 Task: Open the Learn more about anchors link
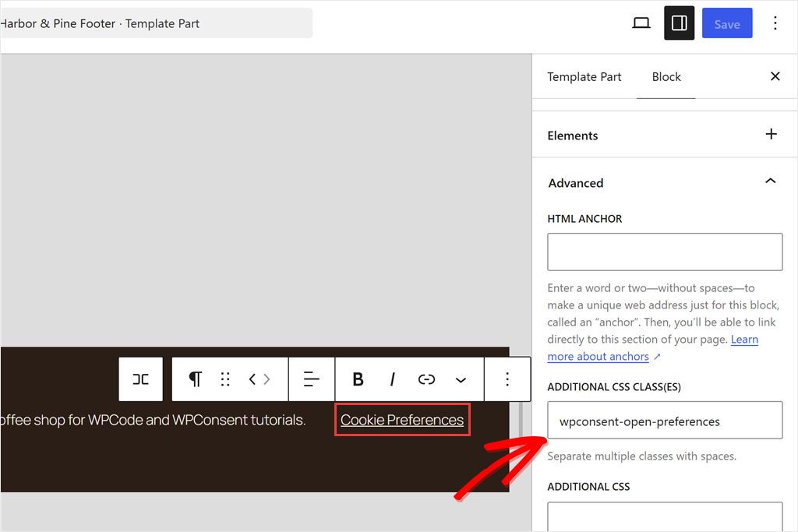point(653,348)
